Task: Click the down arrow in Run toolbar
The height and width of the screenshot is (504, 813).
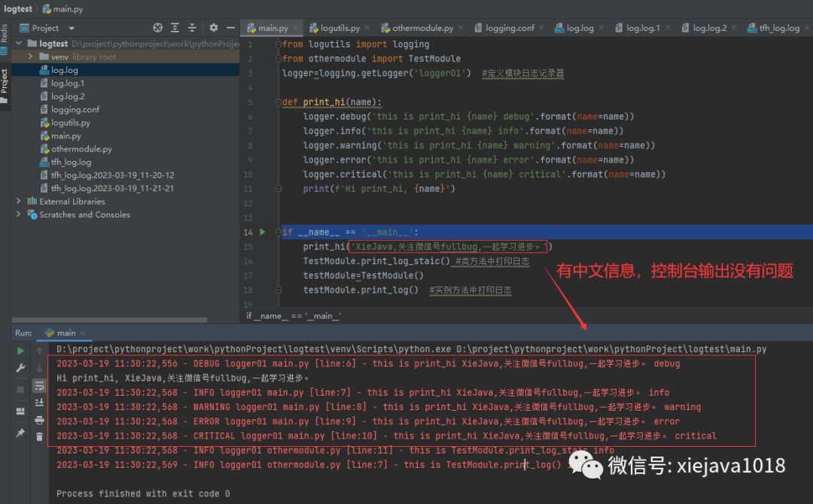Action: pyautogui.click(x=39, y=369)
